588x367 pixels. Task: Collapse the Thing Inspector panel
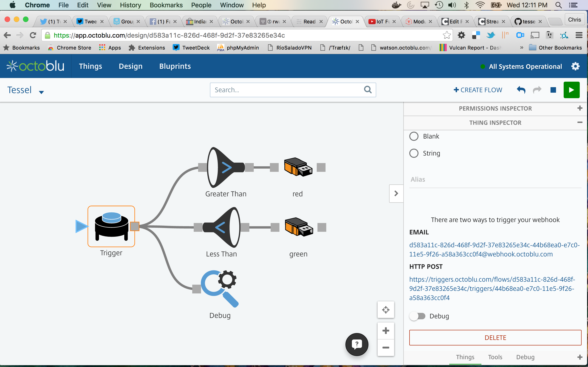point(580,122)
